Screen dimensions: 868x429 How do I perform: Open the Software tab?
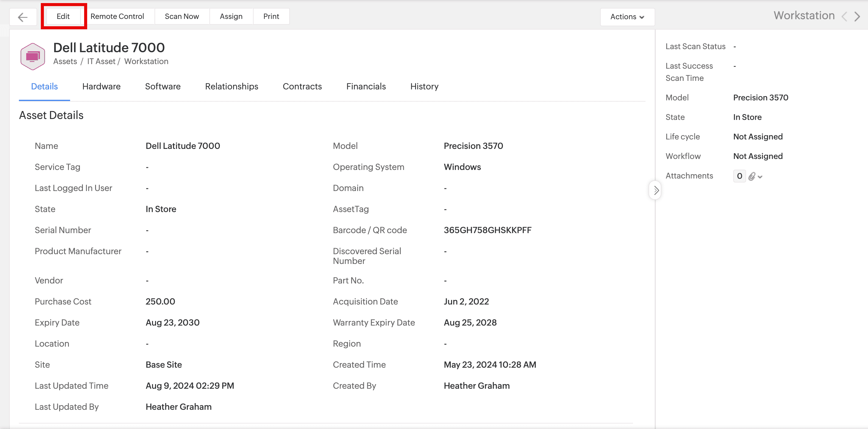(x=163, y=86)
